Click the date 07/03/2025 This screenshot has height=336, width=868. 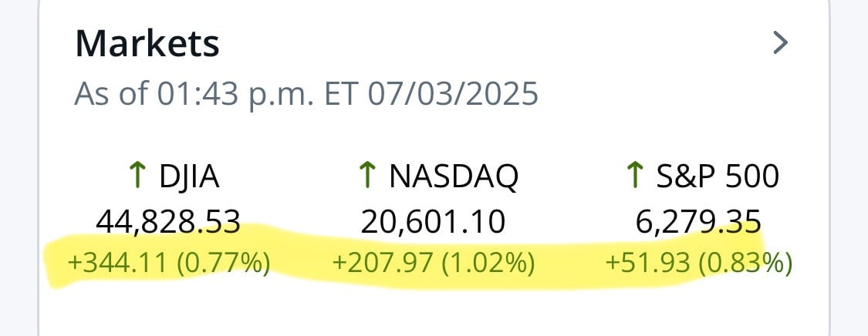[452, 95]
